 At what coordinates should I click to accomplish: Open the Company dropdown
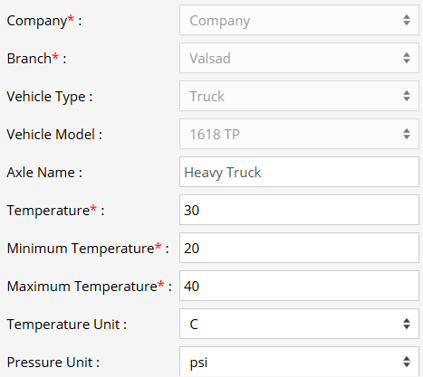pos(299,20)
